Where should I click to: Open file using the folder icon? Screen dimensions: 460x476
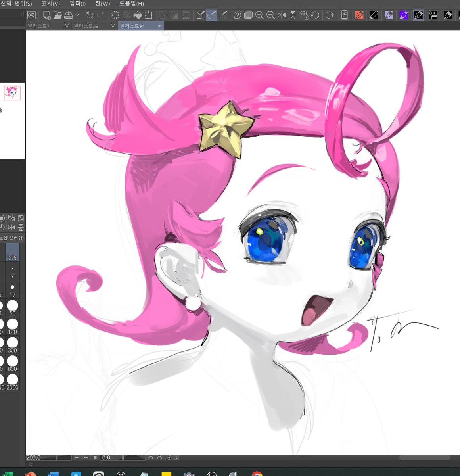point(57,15)
